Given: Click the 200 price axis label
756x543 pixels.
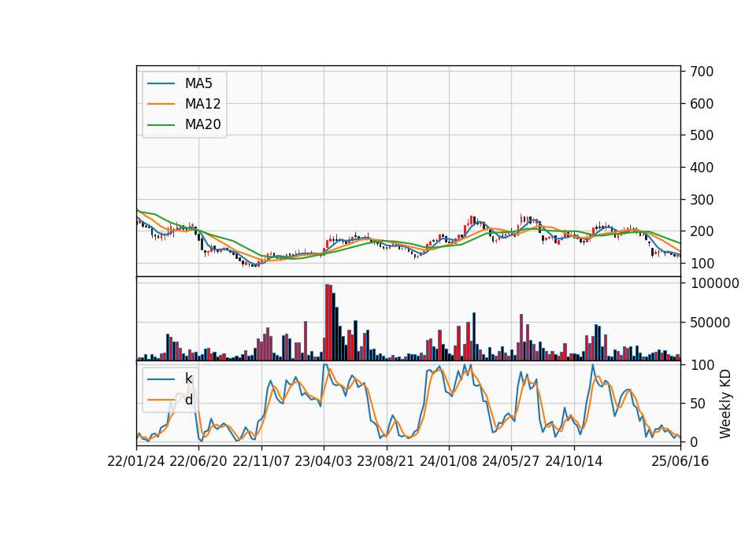Looking at the screenshot, I should coord(702,231).
